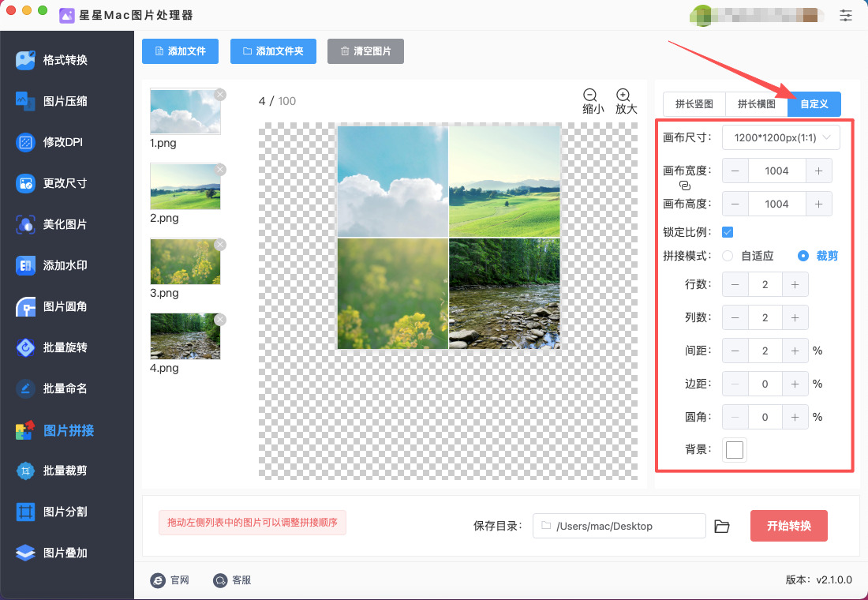This screenshot has height=600, width=868.
Task: Open settings sliders icon in title bar
Action: pos(846,15)
